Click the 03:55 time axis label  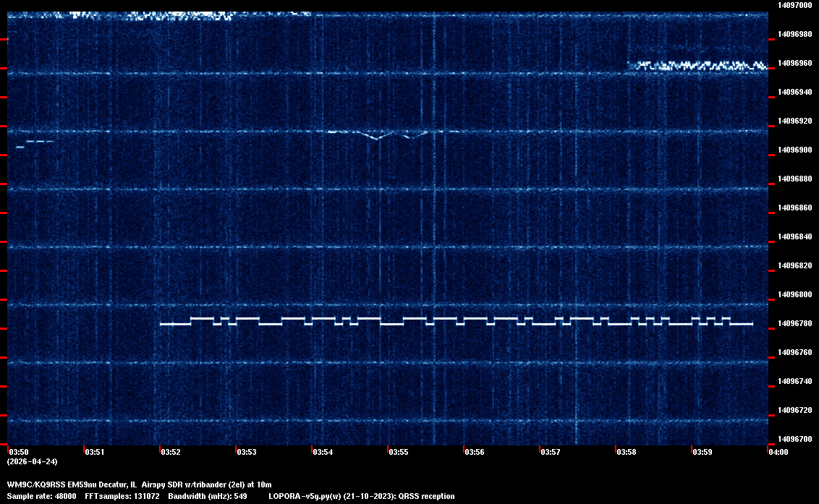click(x=399, y=452)
